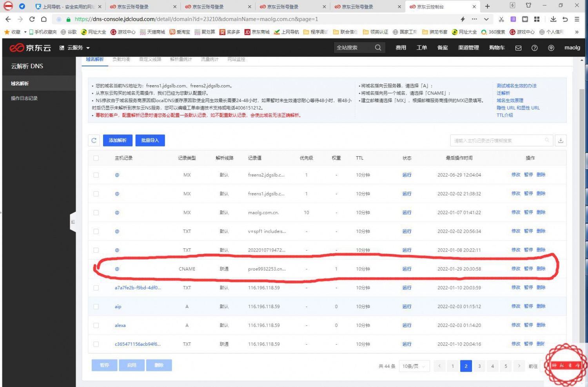Click the blue paper-plane icon left of the tabs
588x387 pixels.
(x=22, y=6)
